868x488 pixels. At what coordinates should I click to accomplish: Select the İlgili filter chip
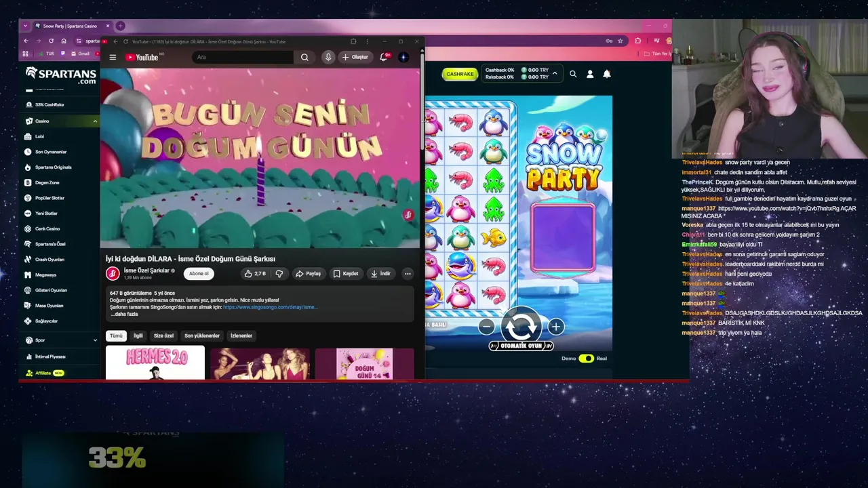[x=138, y=335]
